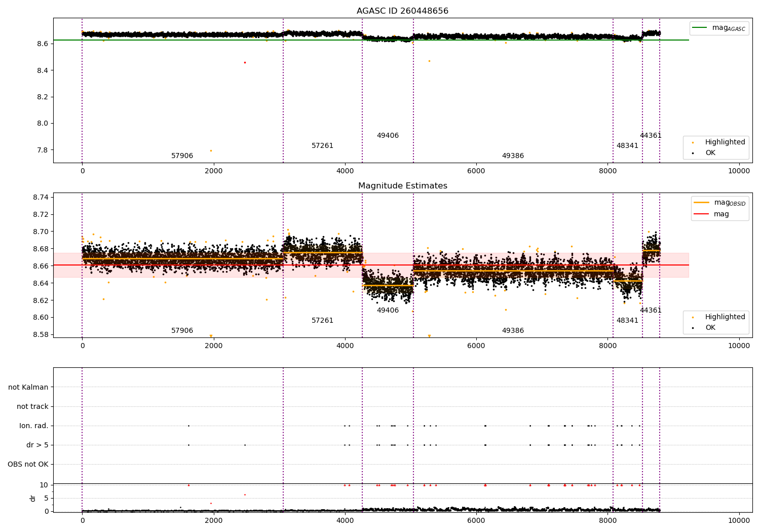Click the 'Magnitude Estimates' plot title
This screenshot has width=760, height=532.
pos(403,186)
